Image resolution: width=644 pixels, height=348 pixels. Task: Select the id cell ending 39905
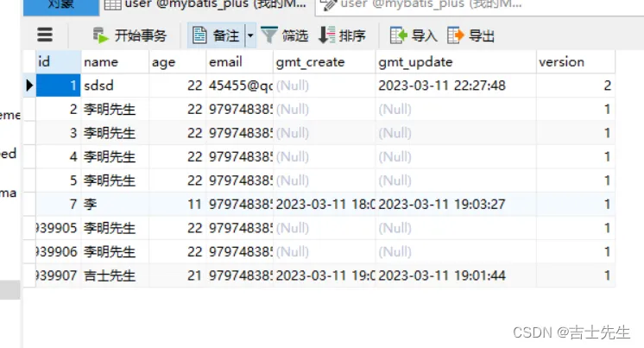[59, 228]
